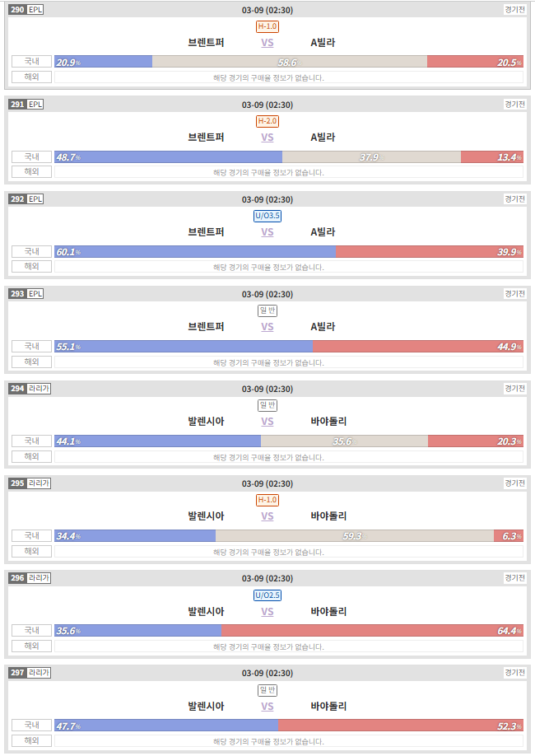The width and height of the screenshot is (535, 756).
Task: Click the 경기전 status label on match 293
Action: coord(514,294)
